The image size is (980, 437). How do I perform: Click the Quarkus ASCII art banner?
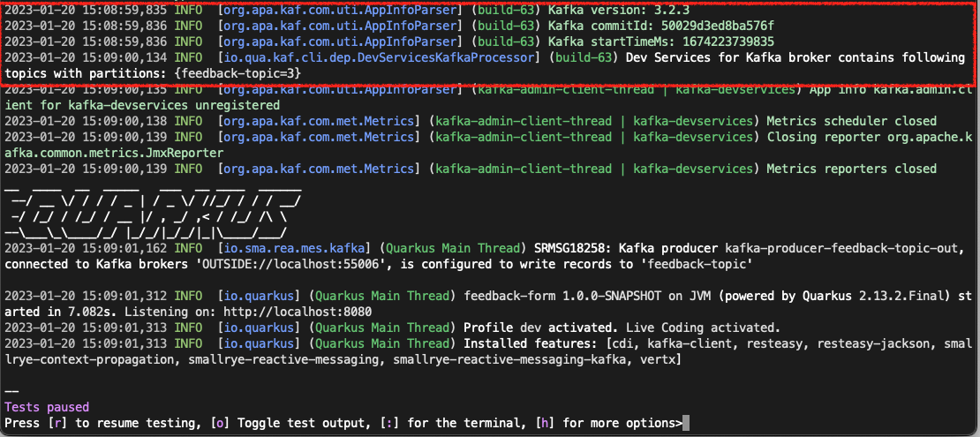(153, 216)
